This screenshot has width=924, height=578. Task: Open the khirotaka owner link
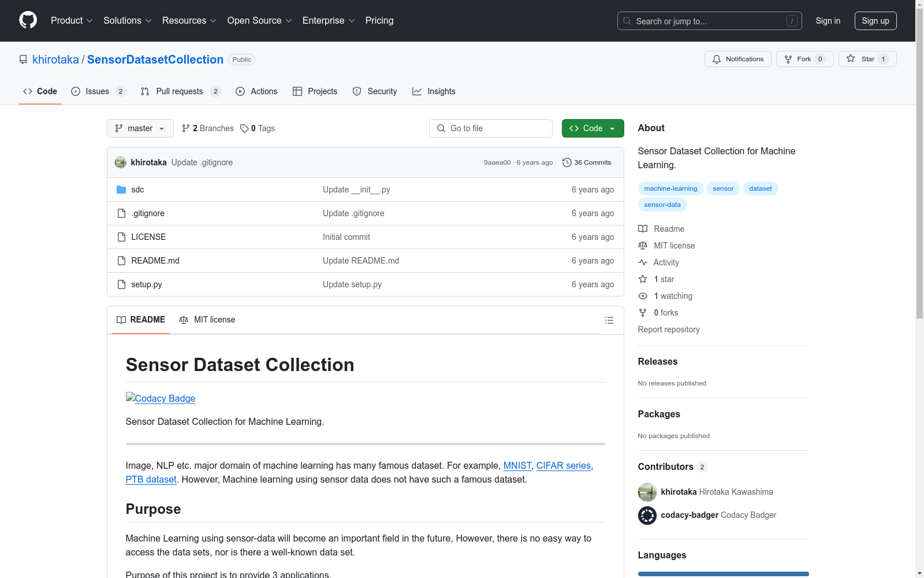pos(55,60)
